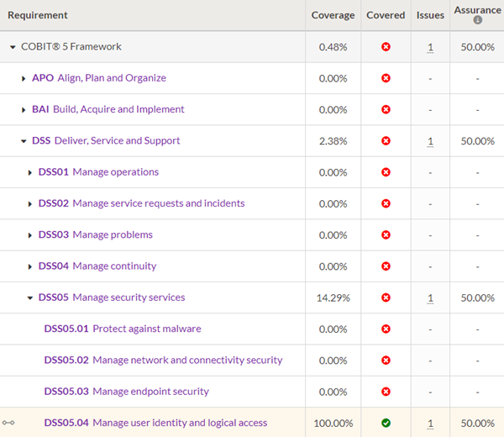Screen dimensions: 504x437
Task: Expand the DSS04 Manage continuity node
Action: [x=29, y=266]
